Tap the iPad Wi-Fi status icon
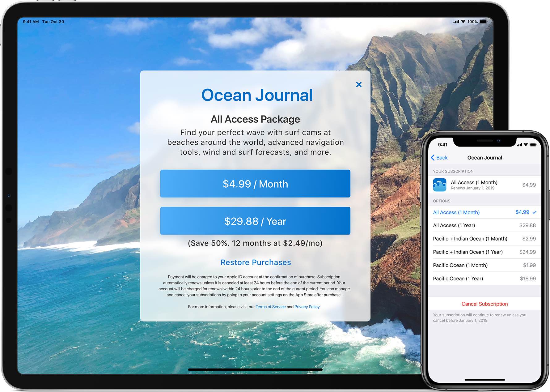The width and height of the screenshot is (550, 392). point(463,22)
